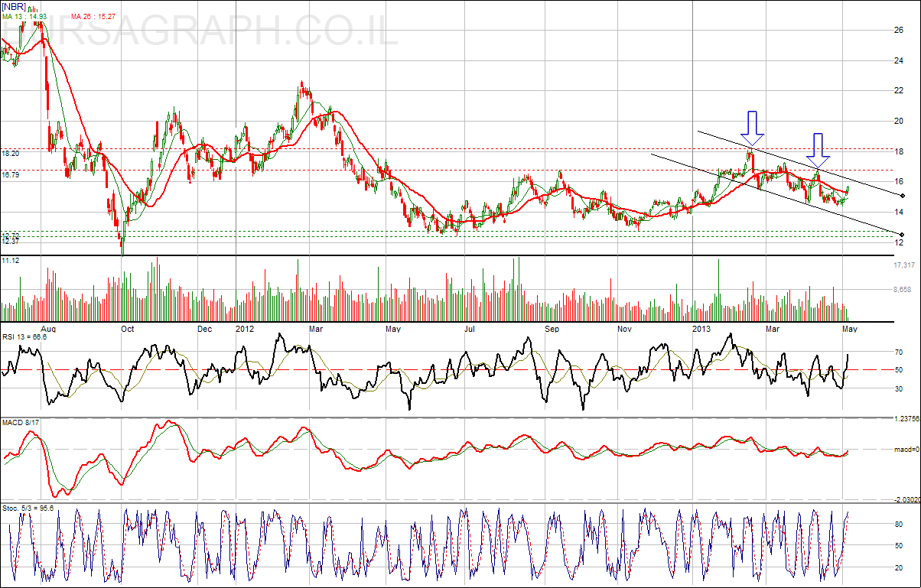921x588 pixels.
Task: Click the 18.20 resistance level label
Action: 11,154
